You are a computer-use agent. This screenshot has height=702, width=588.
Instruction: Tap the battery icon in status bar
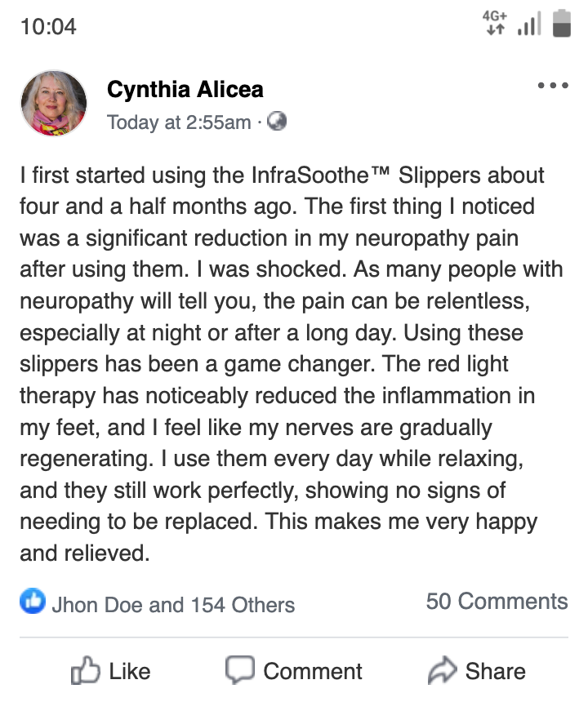(x=561, y=24)
